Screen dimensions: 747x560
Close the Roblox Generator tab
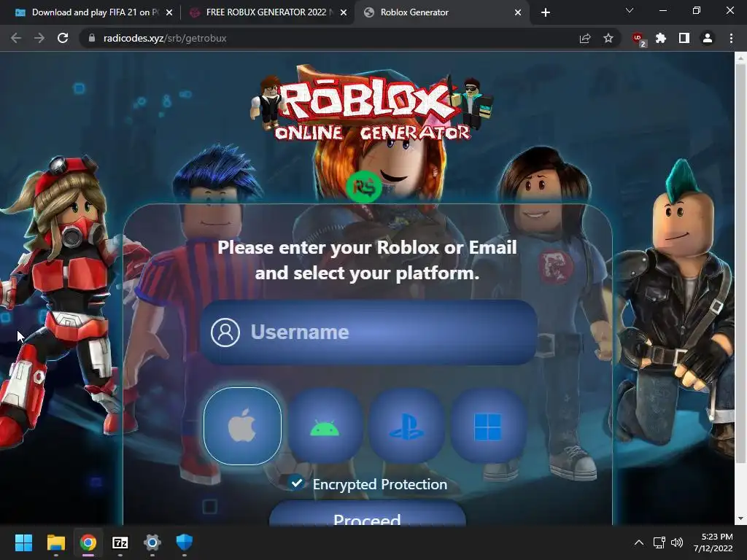point(518,12)
